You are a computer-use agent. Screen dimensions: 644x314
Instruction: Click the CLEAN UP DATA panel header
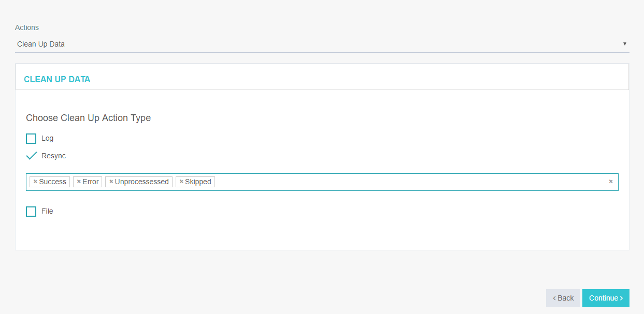pyautogui.click(x=57, y=79)
